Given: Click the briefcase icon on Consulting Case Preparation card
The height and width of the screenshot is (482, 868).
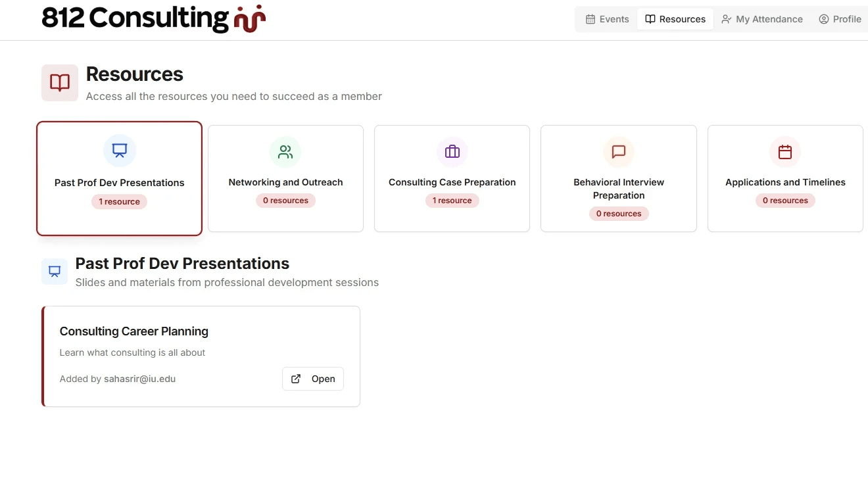Looking at the screenshot, I should click(x=452, y=151).
